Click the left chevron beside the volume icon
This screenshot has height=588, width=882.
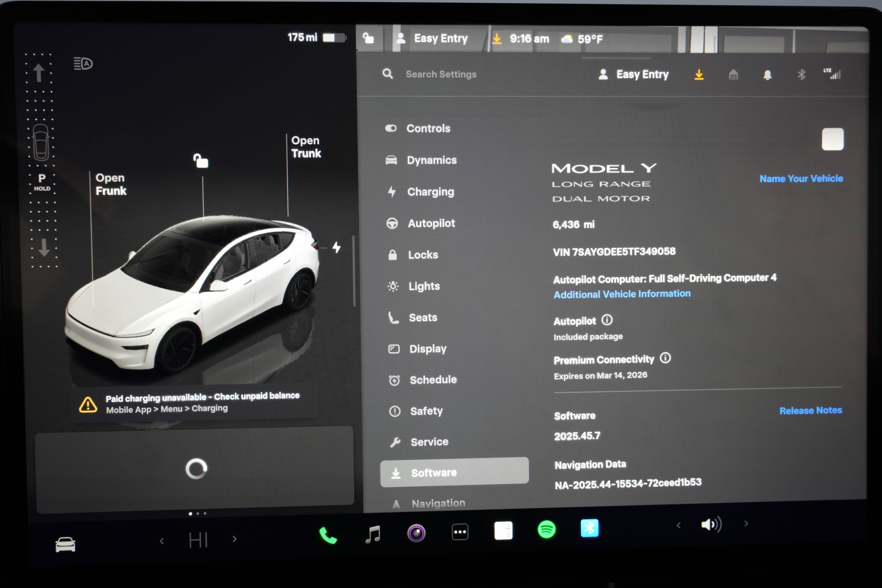pyautogui.click(x=679, y=525)
